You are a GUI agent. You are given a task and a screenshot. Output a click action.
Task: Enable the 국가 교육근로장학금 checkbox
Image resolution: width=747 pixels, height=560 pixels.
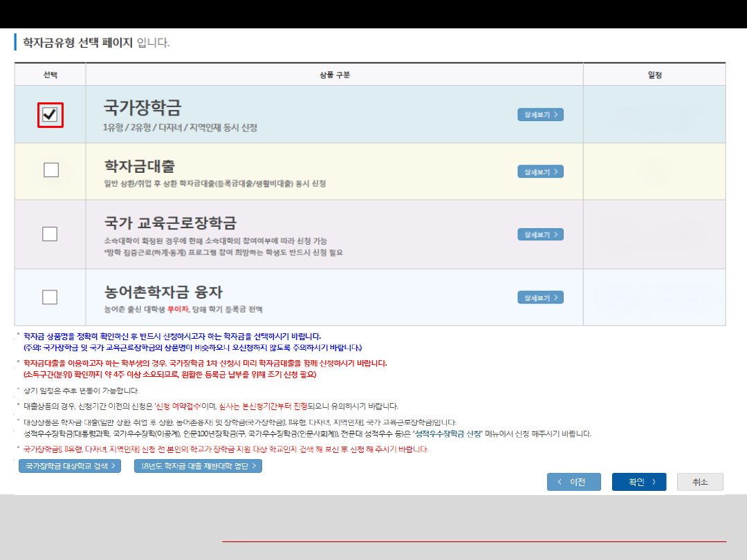point(50,234)
